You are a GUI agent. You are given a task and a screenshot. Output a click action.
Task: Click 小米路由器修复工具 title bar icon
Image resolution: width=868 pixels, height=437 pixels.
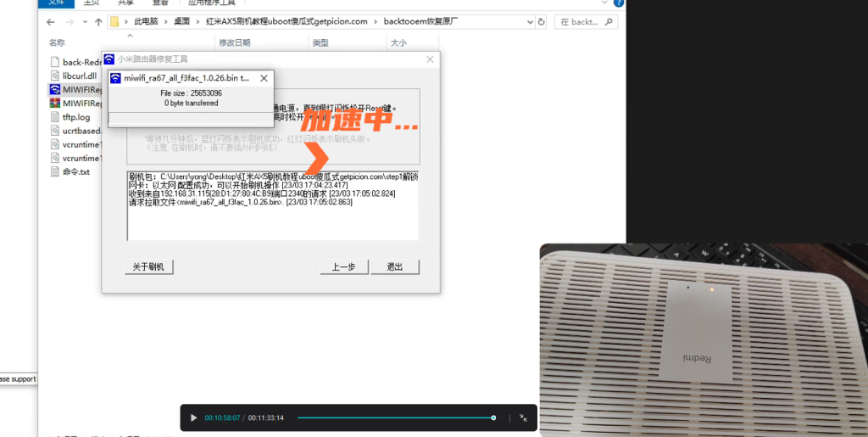click(109, 59)
